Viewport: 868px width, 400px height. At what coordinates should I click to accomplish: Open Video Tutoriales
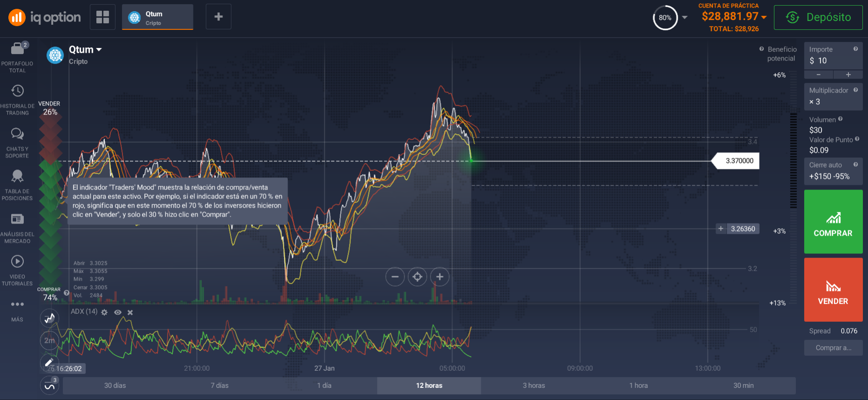point(17,271)
